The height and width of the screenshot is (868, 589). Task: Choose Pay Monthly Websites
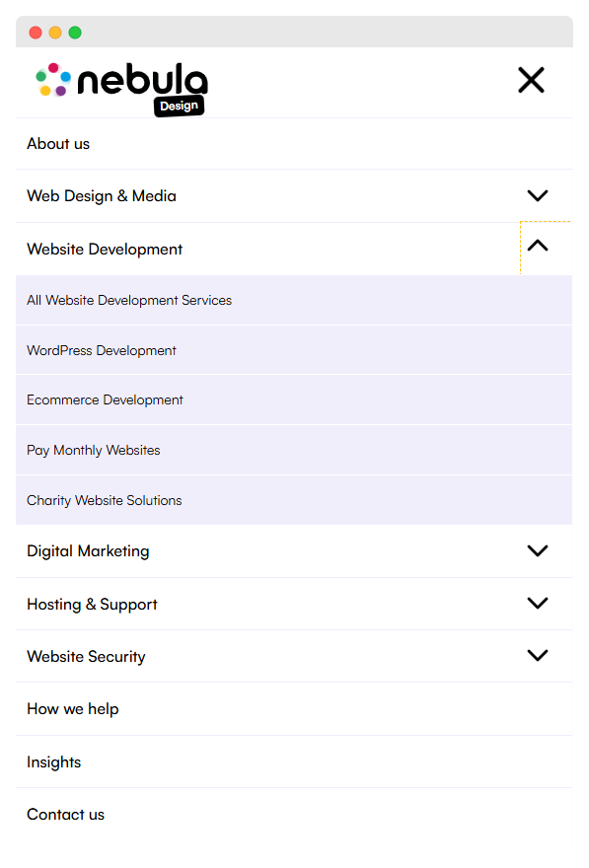coord(94,450)
